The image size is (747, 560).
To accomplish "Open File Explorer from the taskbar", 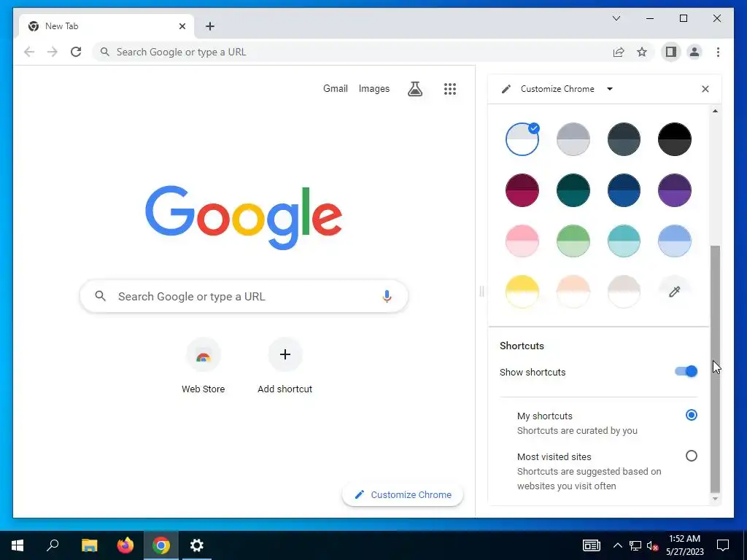I will point(89,545).
